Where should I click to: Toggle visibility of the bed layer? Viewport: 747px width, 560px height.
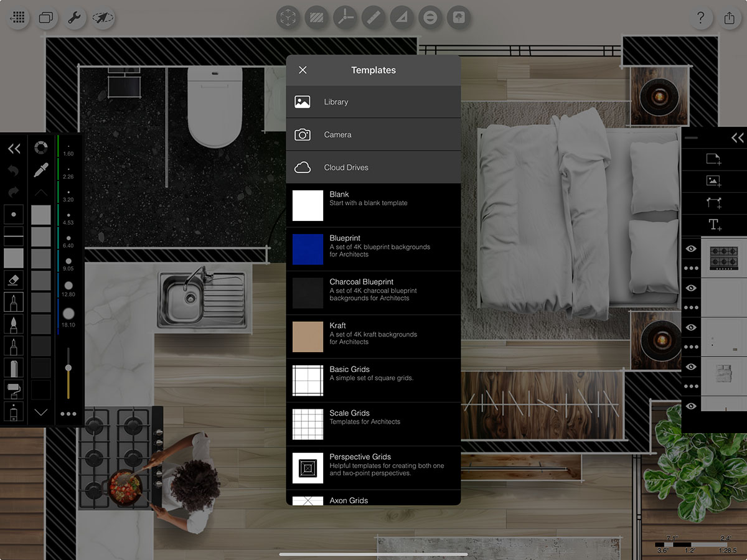click(x=691, y=367)
